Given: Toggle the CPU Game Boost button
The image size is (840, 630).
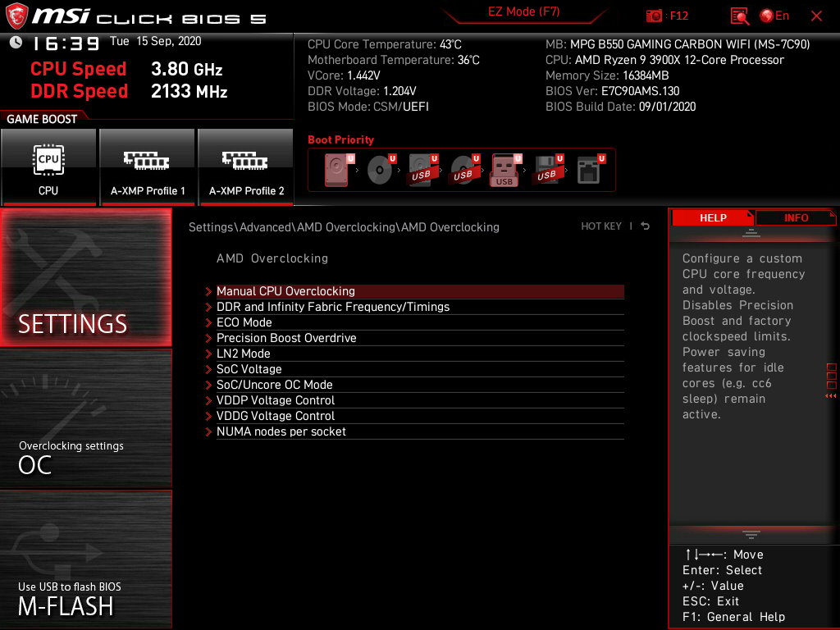Looking at the screenshot, I should (48, 167).
